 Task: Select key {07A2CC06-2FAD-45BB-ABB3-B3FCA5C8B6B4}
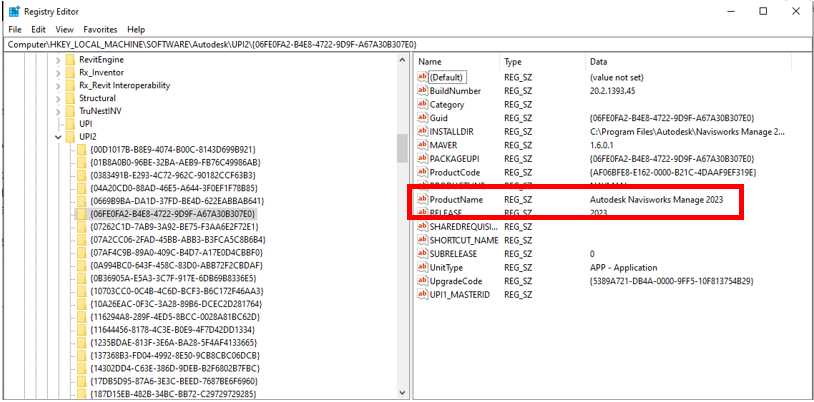(x=177, y=240)
